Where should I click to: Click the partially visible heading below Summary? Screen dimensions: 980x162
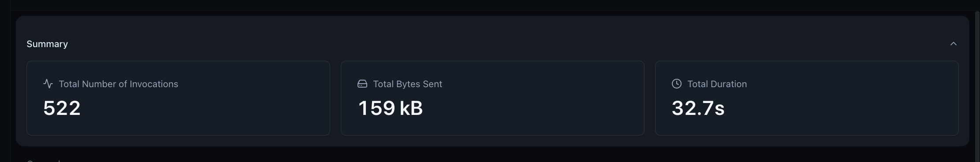[44, 161]
